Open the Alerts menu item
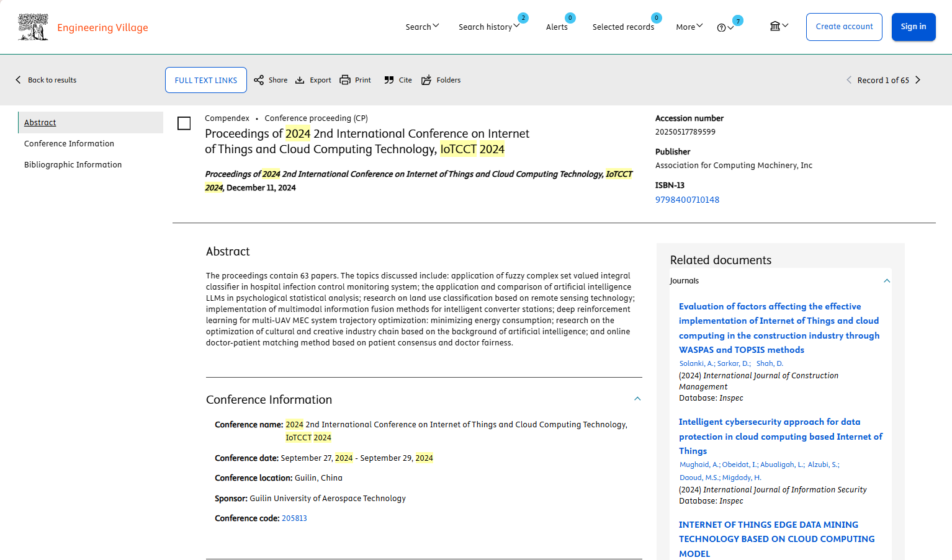 click(557, 27)
